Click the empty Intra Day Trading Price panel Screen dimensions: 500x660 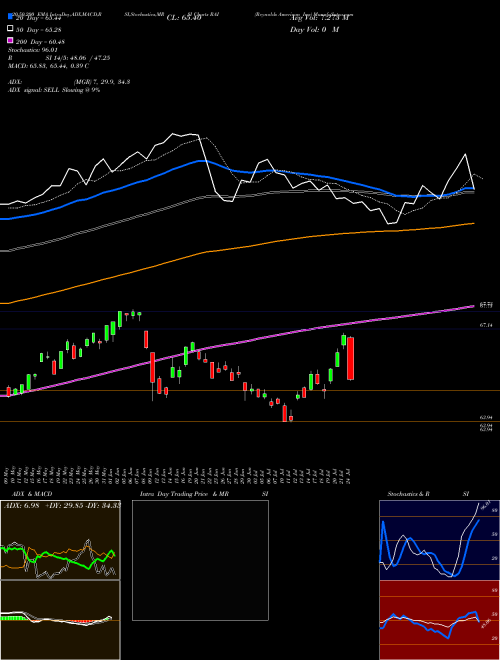click(x=200, y=560)
